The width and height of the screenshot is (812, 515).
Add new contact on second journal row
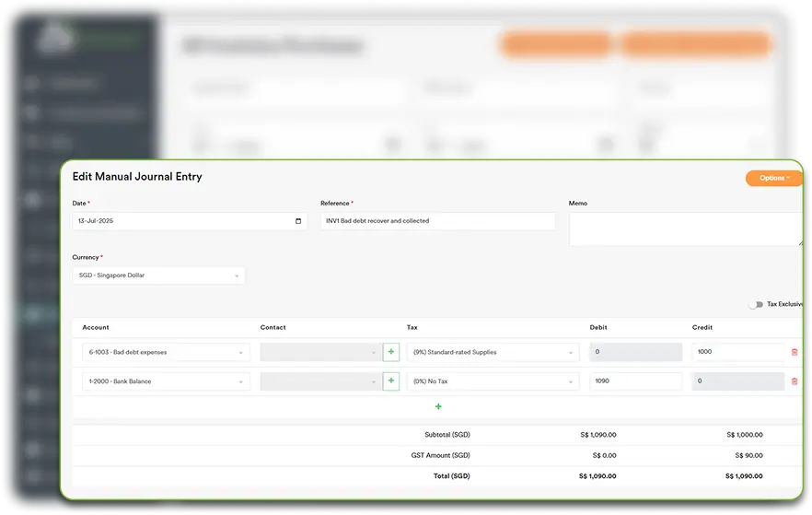[391, 381]
